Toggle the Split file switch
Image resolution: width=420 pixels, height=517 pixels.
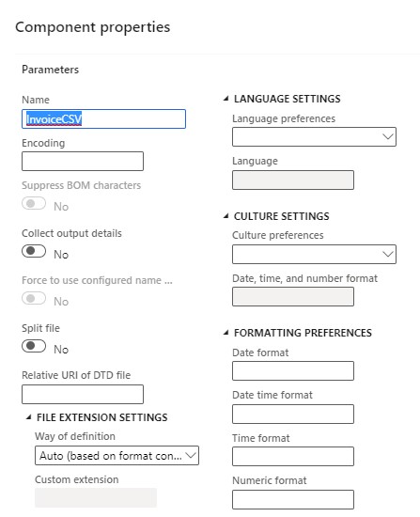pyautogui.click(x=34, y=346)
